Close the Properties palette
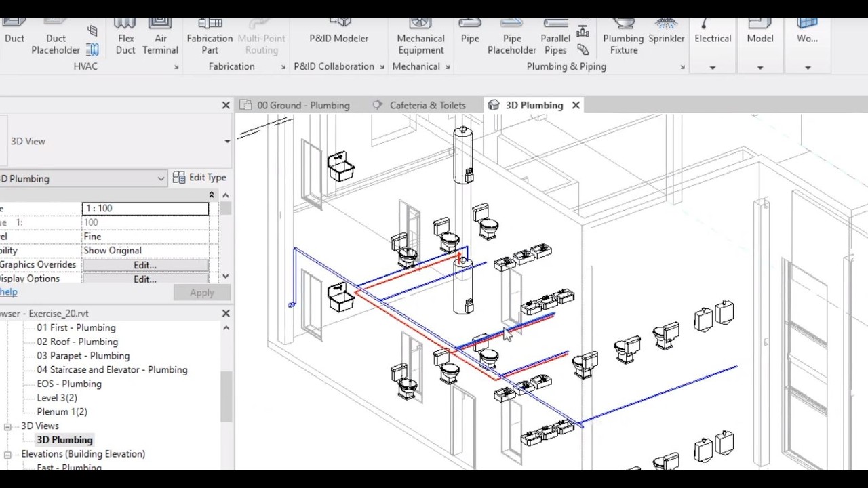The height and width of the screenshot is (488, 868). (x=226, y=105)
